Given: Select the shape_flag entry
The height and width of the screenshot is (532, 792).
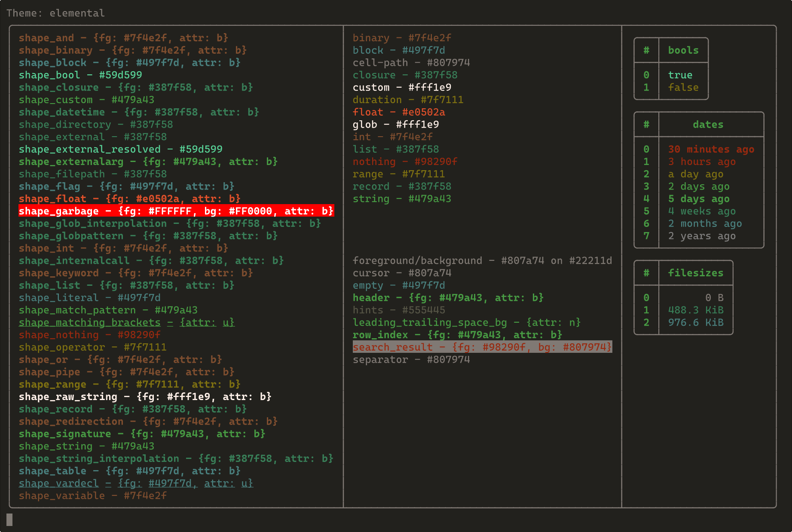Looking at the screenshot, I should click(126, 187).
